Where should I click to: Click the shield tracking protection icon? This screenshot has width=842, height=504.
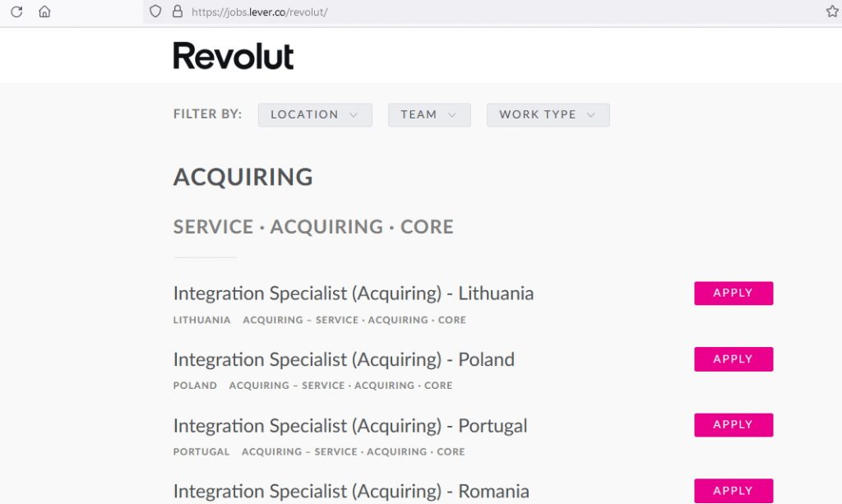[x=155, y=12]
